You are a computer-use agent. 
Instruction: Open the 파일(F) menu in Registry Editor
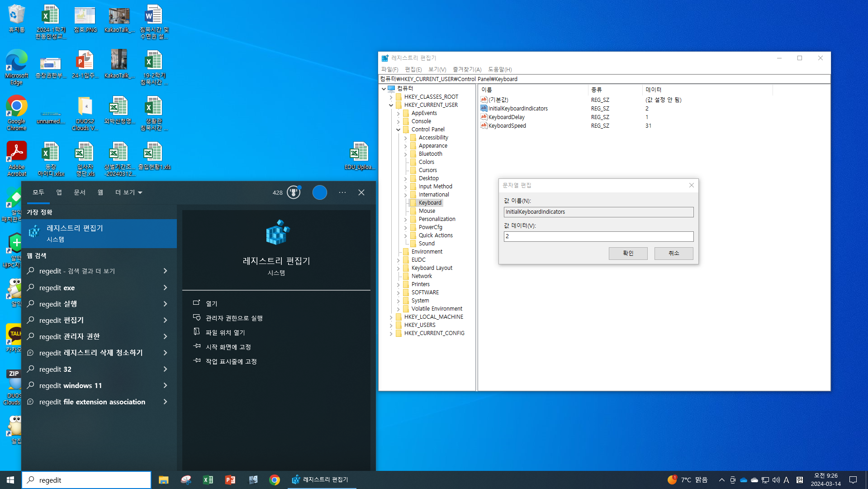[389, 69]
